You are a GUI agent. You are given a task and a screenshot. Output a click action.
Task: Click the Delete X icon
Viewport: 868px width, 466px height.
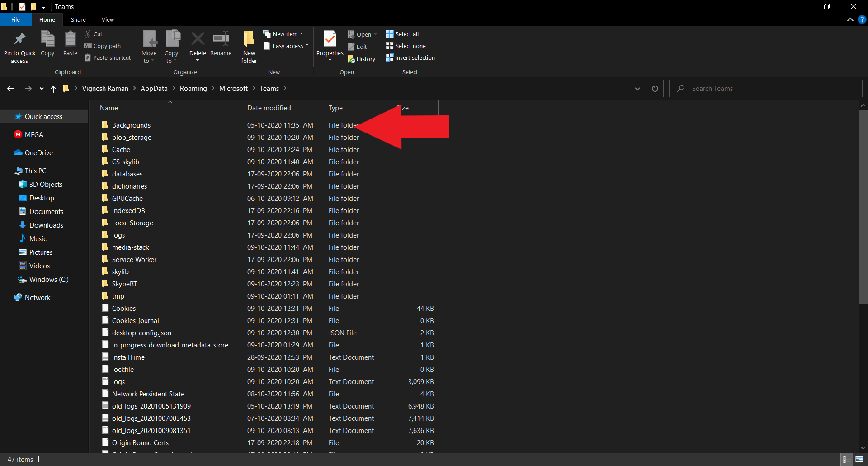[x=198, y=39]
